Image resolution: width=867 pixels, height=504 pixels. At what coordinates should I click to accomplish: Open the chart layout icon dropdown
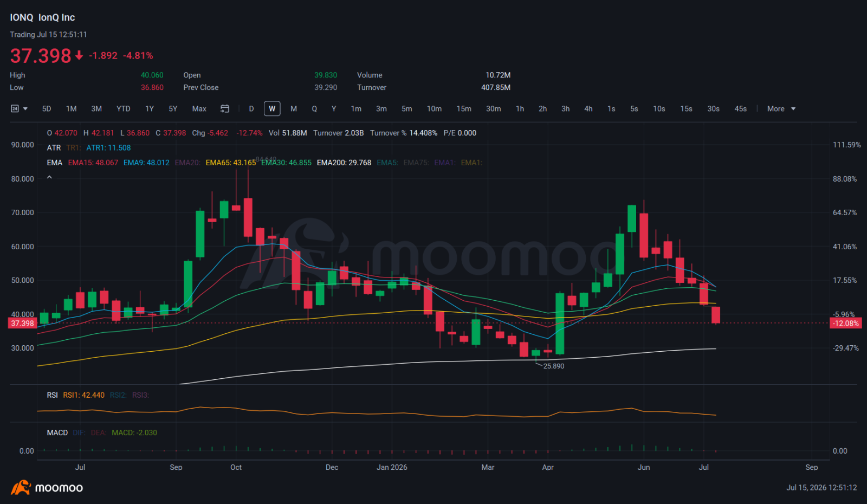tap(19, 109)
